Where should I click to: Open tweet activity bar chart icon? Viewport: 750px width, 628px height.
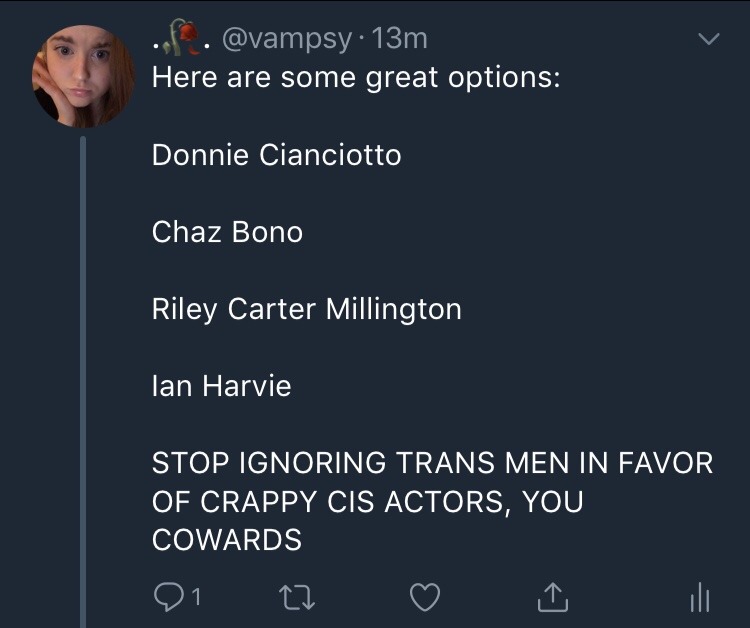pos(700,598)
